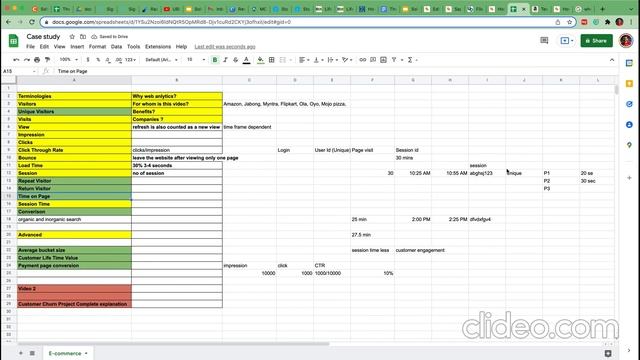Format as currency with dollar icon
Image resolution: width=640 pixels, height=360 pixels.
88,60
